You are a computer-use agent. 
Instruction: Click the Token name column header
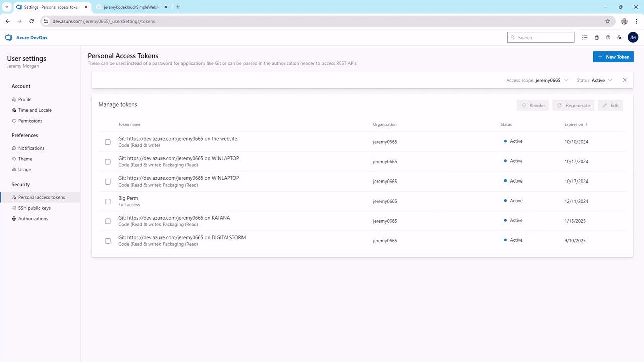[129, 124]
